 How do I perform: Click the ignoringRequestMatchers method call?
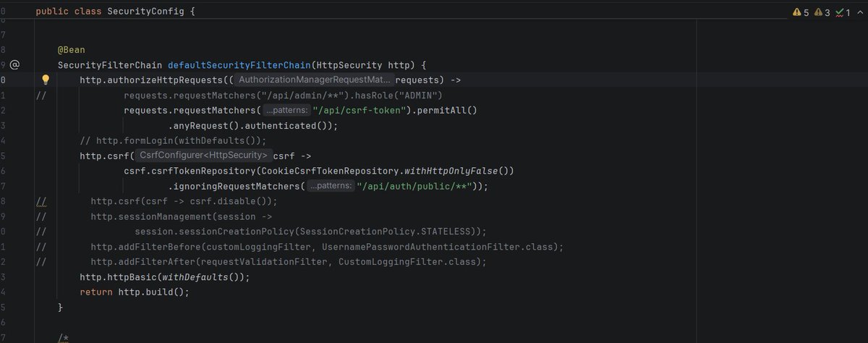coord(237,186)
